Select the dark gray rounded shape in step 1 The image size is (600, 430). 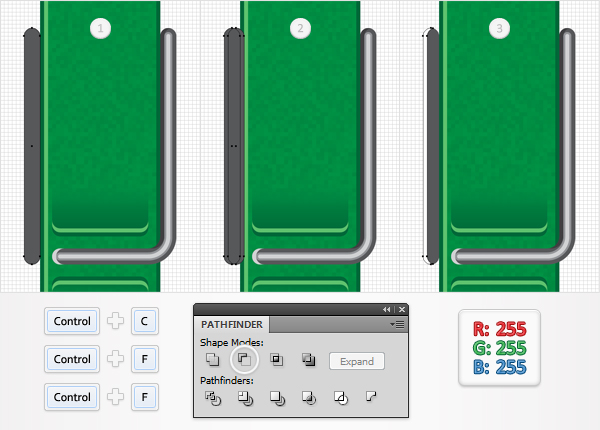32,146
